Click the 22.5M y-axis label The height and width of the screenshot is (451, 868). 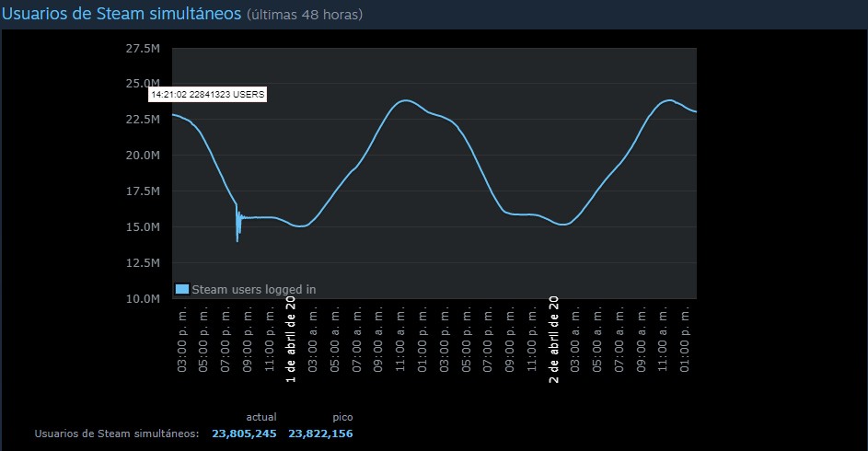click(x=143, y=120)
